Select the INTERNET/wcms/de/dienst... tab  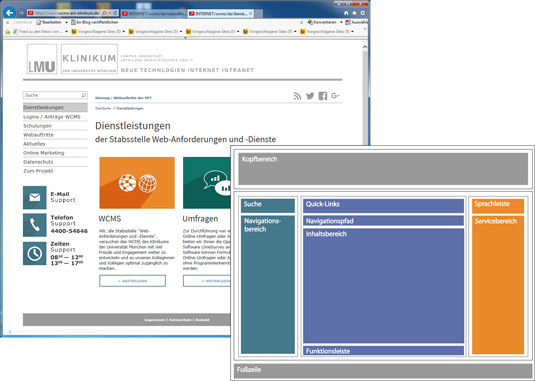(x=220, y=13)
